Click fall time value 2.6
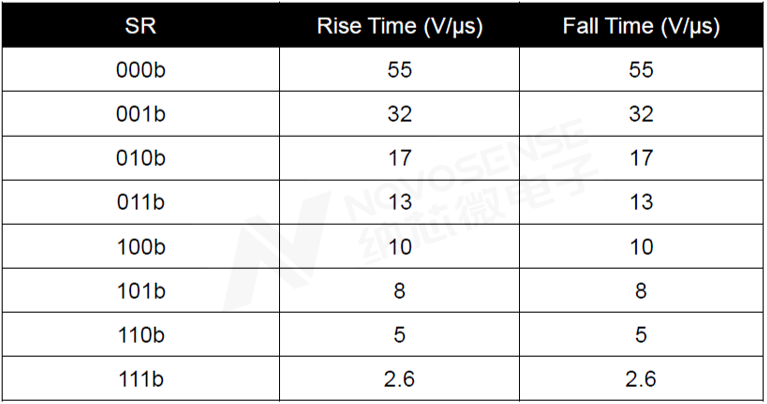Image resolution: width=767 pixels, height=404 pixels. click(x=641, y=379)
